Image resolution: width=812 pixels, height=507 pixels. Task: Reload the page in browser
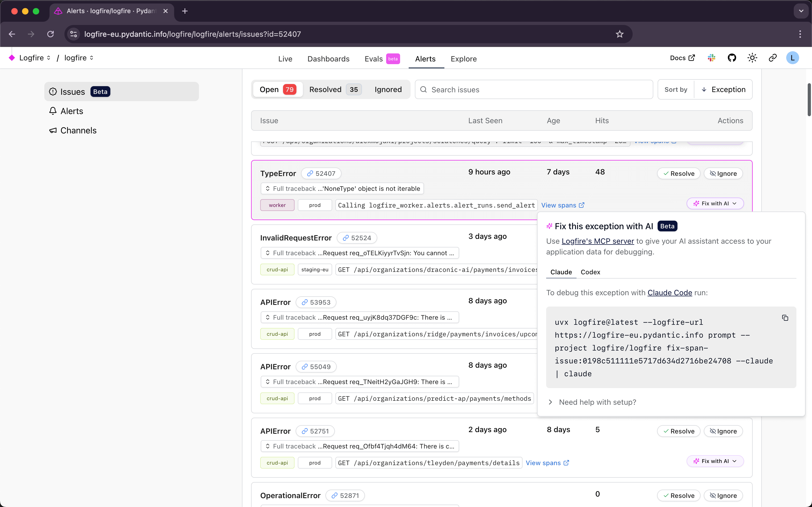click(x=50, y=34)
